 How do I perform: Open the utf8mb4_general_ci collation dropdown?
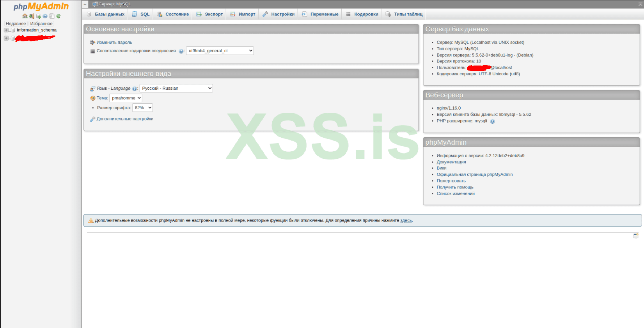coord(220,51)
